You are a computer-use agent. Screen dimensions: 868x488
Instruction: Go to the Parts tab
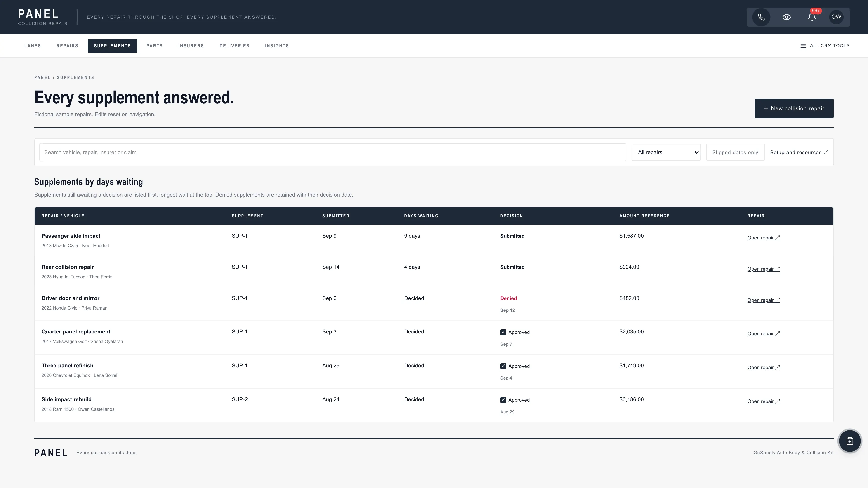click(x=154, y=46)
